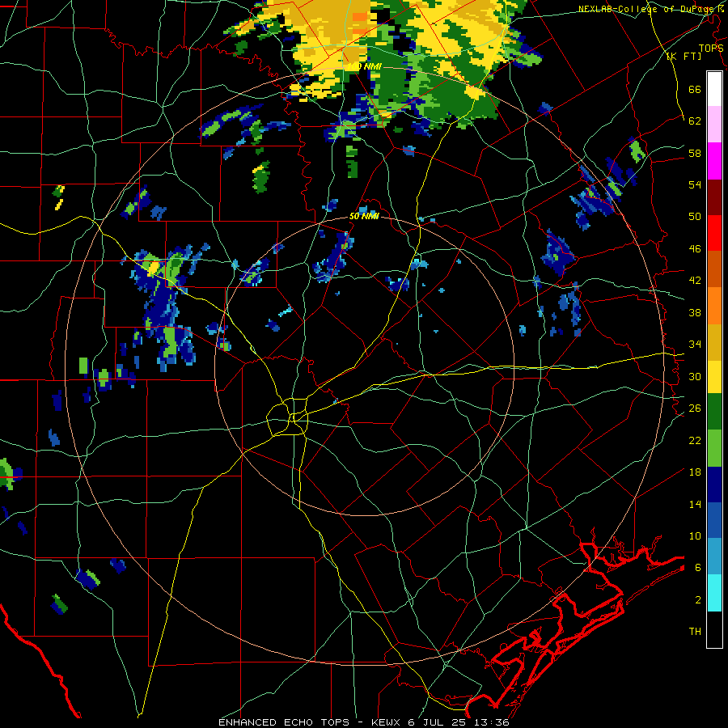Click the NEXLAB-College of DuPage credit text

click(x=650, y=9)
